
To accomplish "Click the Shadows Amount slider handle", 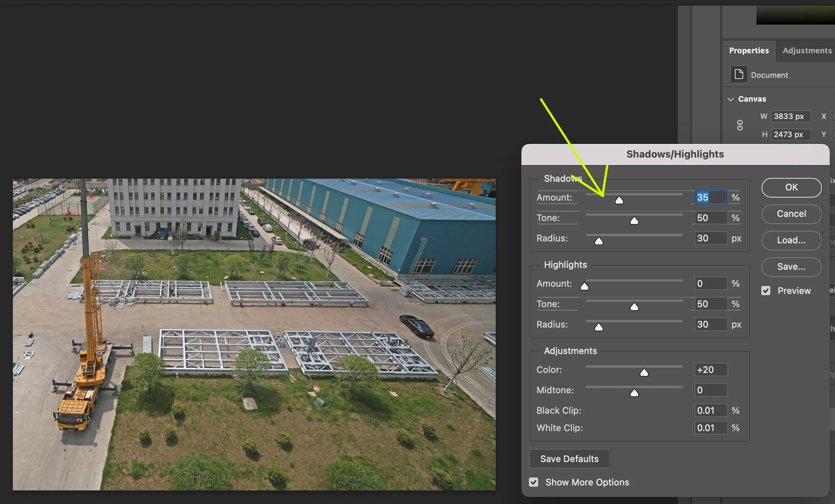I will [619, 200].
